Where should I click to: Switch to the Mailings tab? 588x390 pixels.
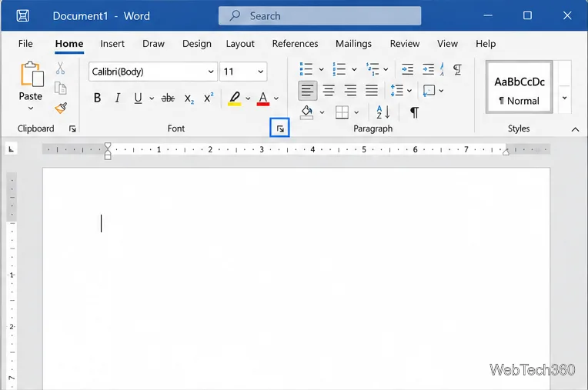353,44
